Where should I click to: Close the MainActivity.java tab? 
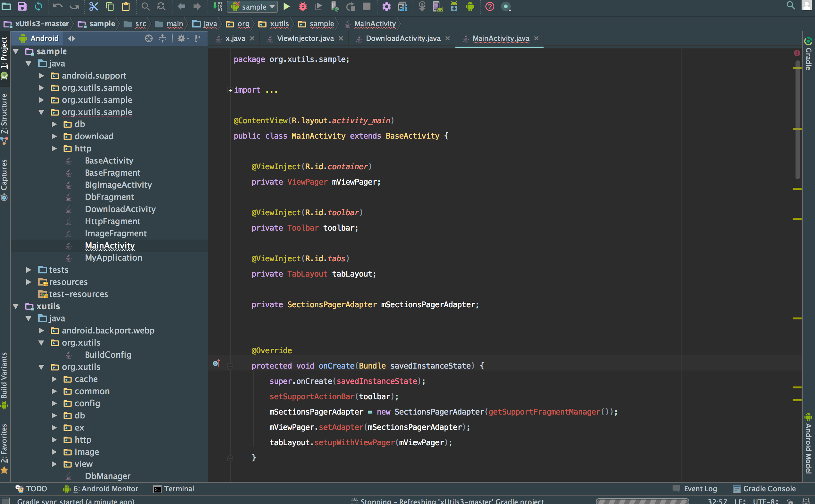coord(536,38)
